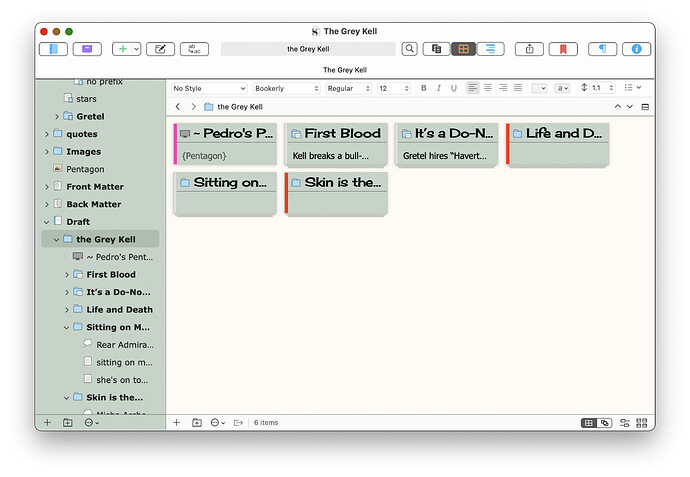690x477 pixels.
Task: Select 'she's on to...' document in binder
Action: pyautogui.click(x=122, y=380)
